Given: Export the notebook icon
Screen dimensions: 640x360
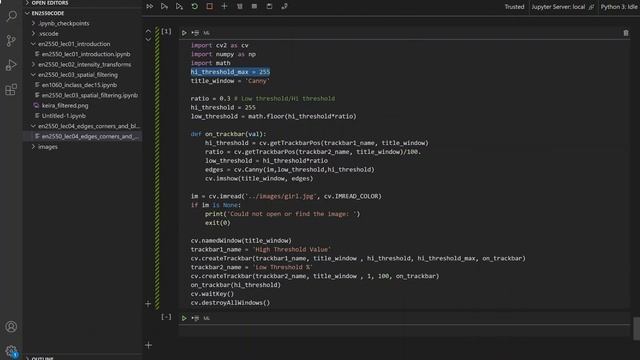Looking at the screenshot, I should [284, 7].
